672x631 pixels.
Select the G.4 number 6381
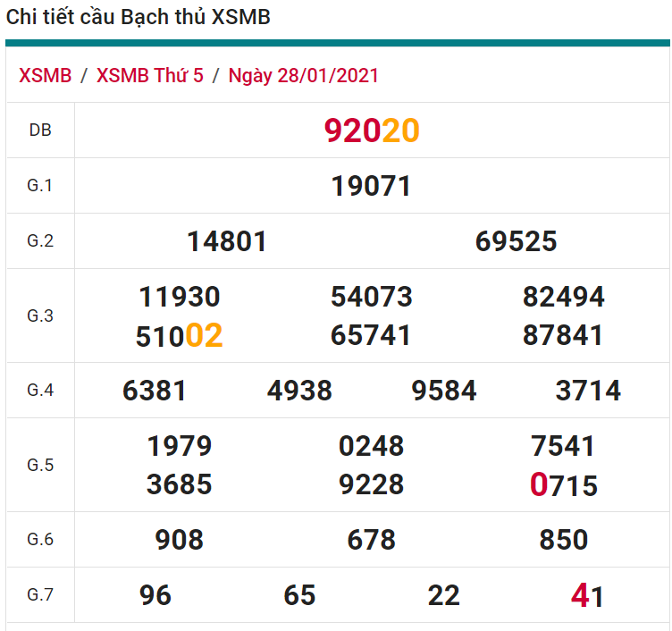[155, 391]
